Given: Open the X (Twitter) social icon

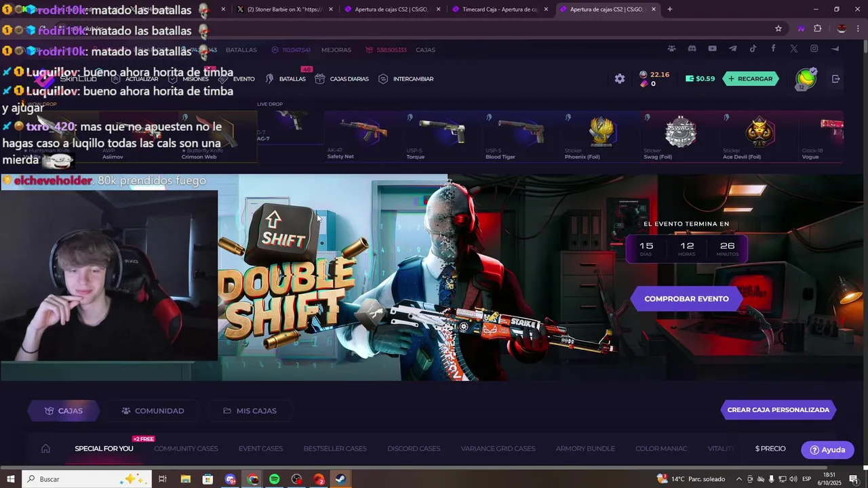Looking at the screenshot, I should coord(793,49).
